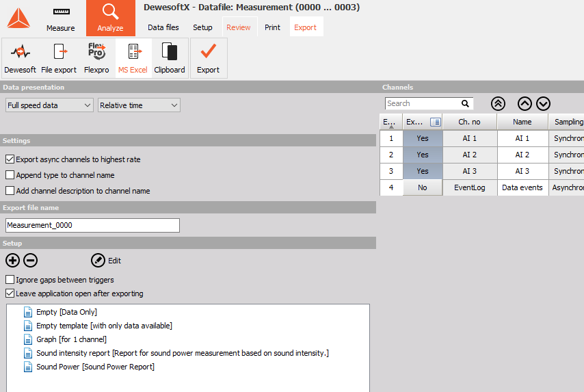Open the Print tab
This screenshot has width=584, height=392.
pos(272,27)
